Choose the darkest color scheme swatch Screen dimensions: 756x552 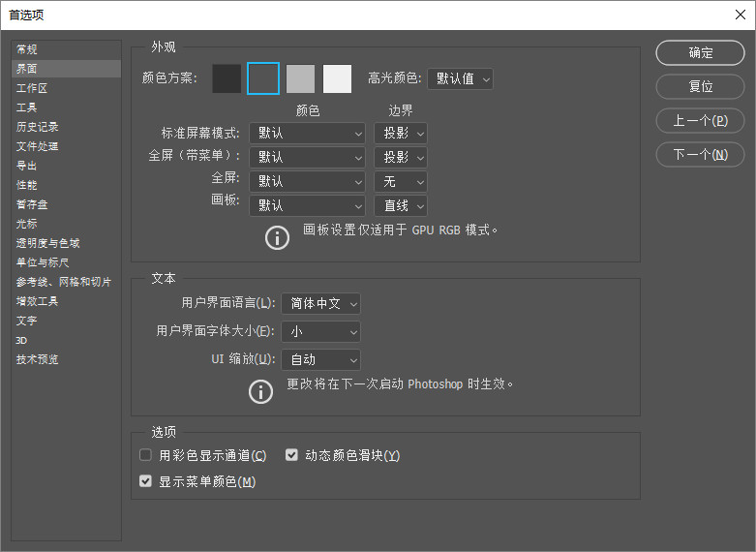coord(227,78)
